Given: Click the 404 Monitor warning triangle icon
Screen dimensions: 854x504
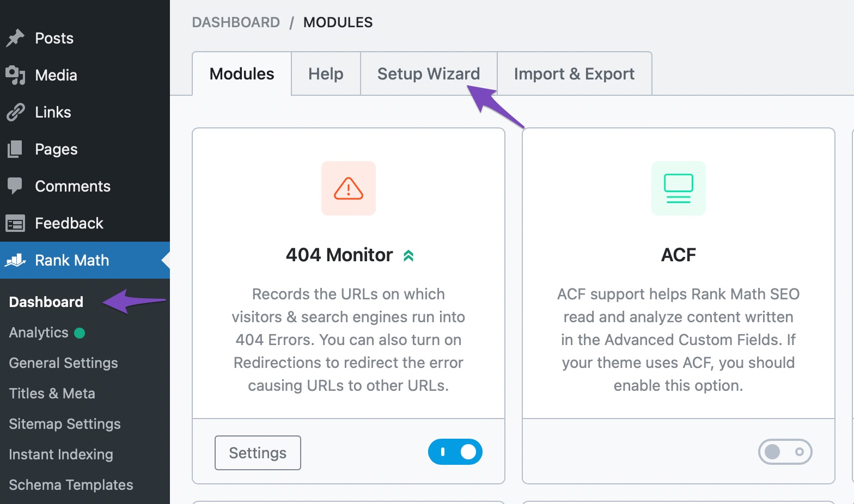Looking at the screenshot, I should click(348, 188).
